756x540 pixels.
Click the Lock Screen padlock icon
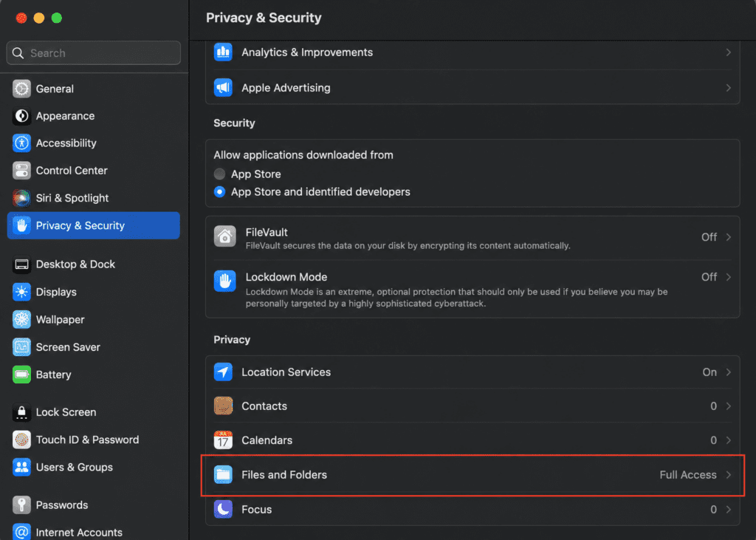click(x=21, y=412)
